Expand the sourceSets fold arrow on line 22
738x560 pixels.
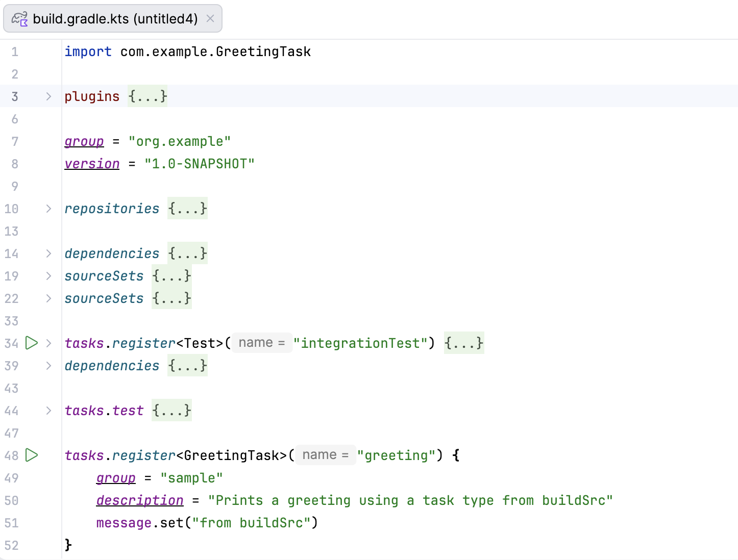pyautogui.click(x=48, y=298)
